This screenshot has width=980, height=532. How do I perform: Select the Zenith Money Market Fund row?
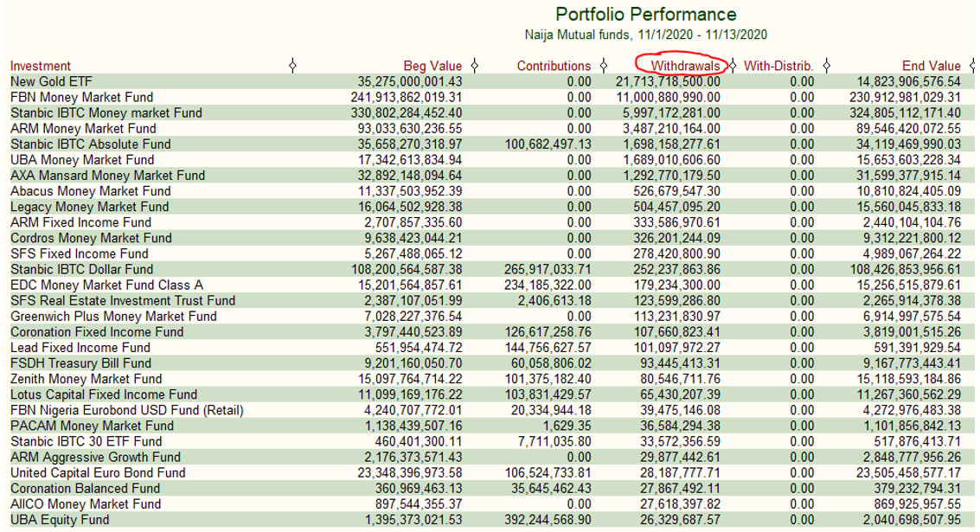tap(492, 378)
